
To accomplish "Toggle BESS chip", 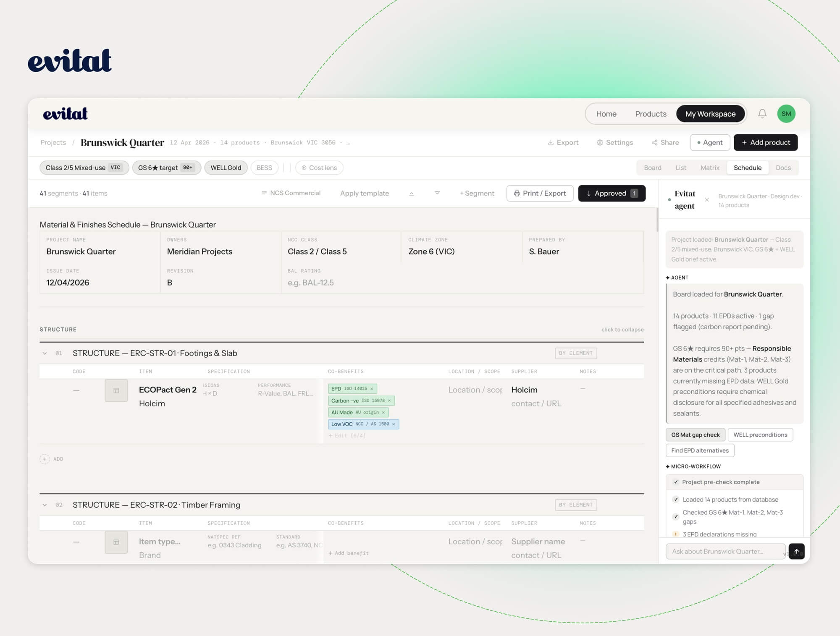I will click(264, 168).
